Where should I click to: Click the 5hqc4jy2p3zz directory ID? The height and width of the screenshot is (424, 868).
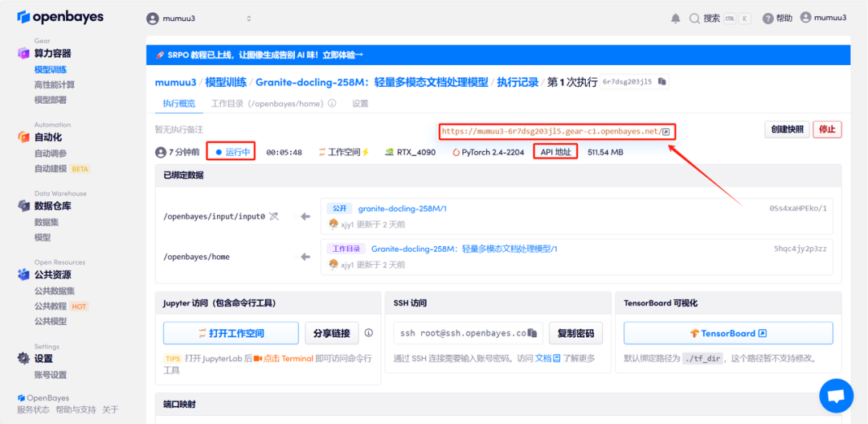point(800,249)
